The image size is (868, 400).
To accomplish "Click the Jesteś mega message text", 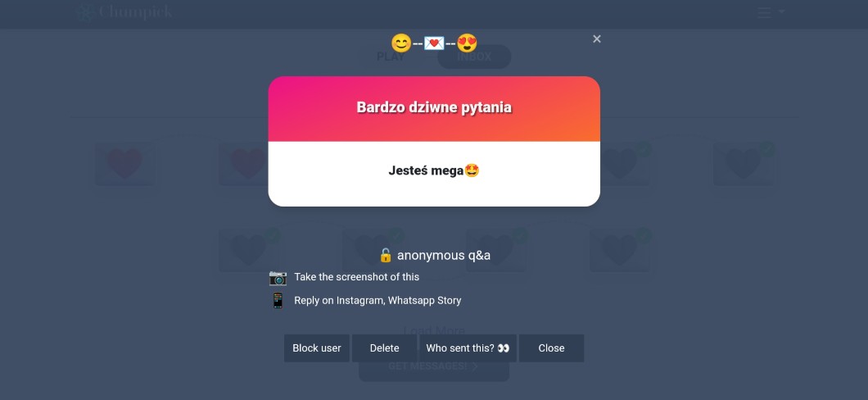I will [434, 170].
